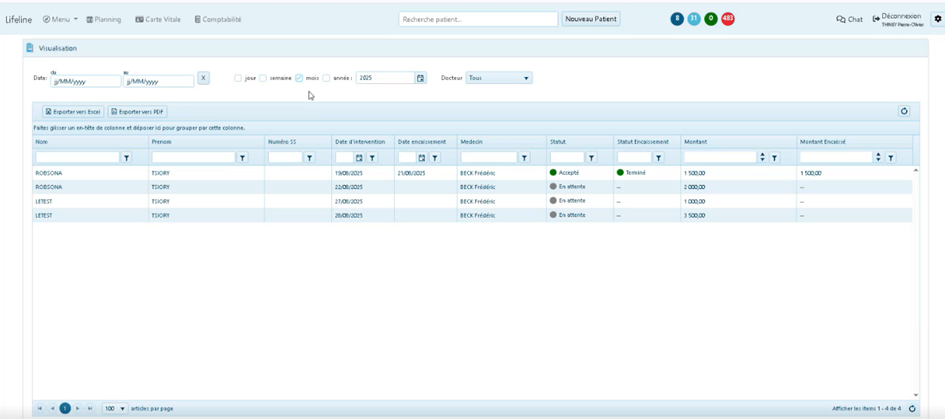Click the blue badge showing 8
The height and width of the screenshot is (419, 945).
tap(677, 19)
